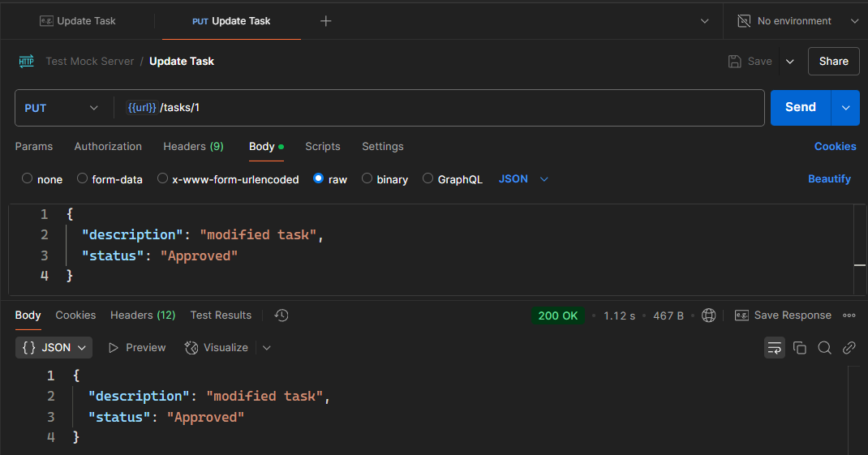This screenshot has width=868, height=455.
Task: Click the request body editor scrollbar marker
Action: [x=860, y=265]
